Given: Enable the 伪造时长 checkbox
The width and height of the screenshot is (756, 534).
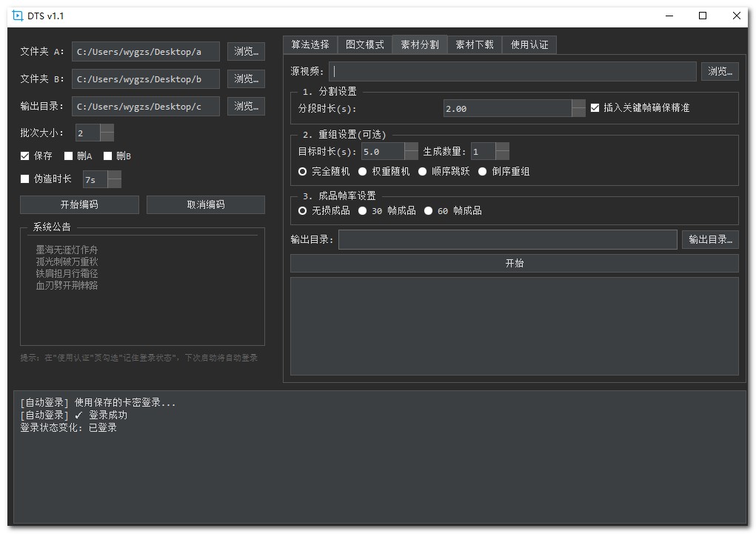Looking at the screenshot, I should [25, 178].
